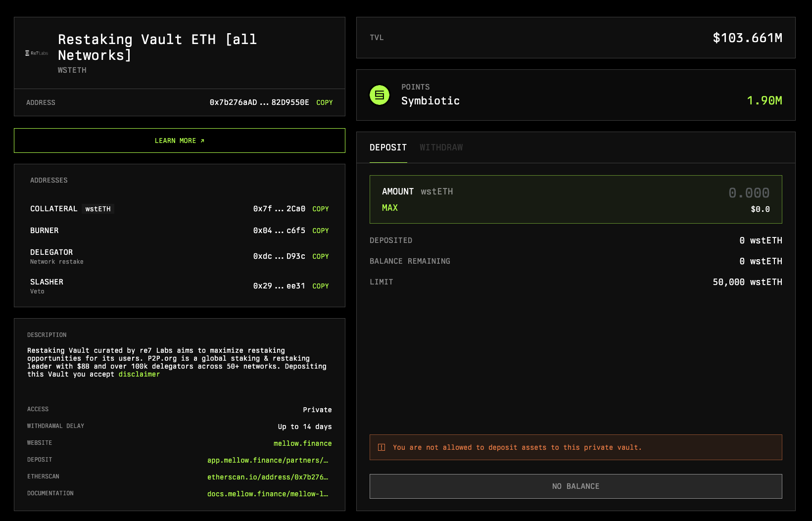The image size is (812, 521).
Task: Click the 'Private' access value
Action: 318,410
